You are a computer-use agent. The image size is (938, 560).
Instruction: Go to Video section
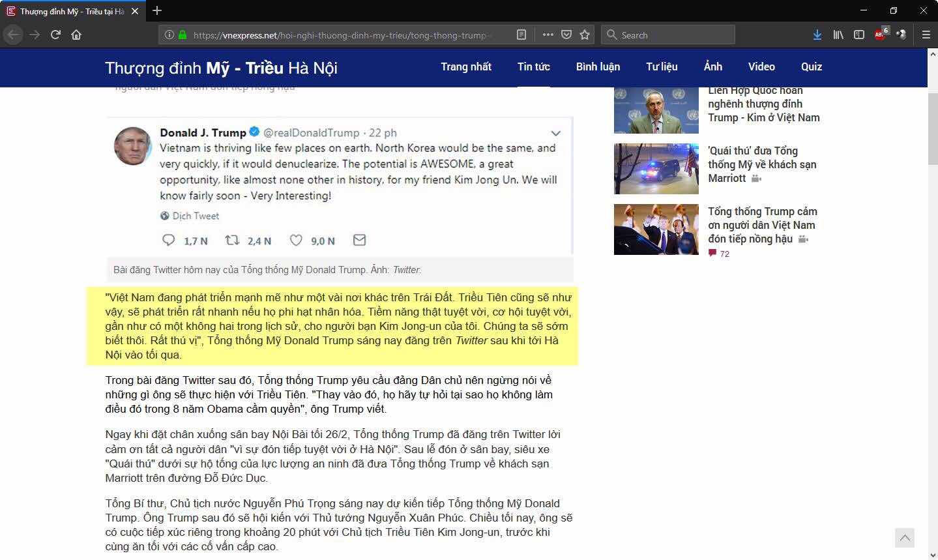point(761,66)
